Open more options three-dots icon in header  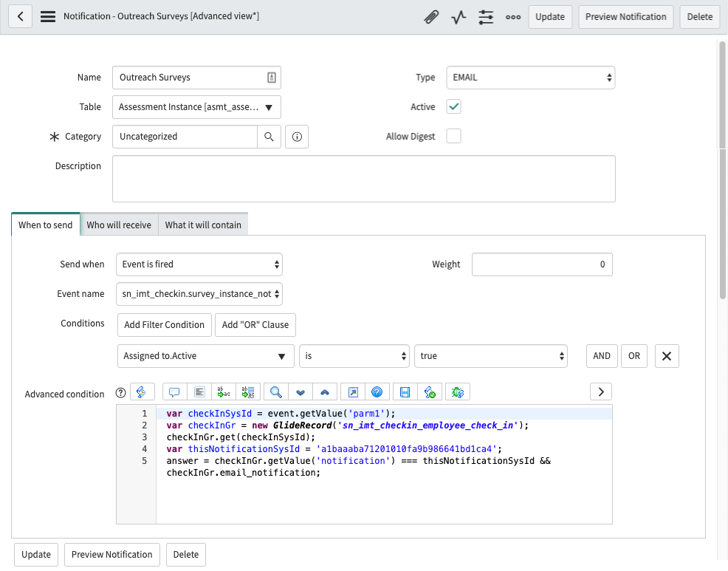pyautogui.click(x=513, y=17)
